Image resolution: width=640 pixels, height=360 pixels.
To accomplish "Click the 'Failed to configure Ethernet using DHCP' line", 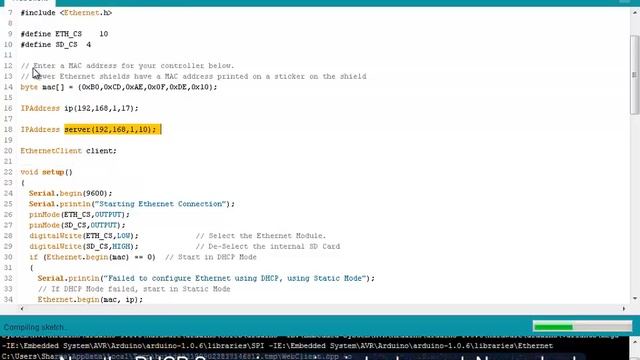I will [206, 278].
